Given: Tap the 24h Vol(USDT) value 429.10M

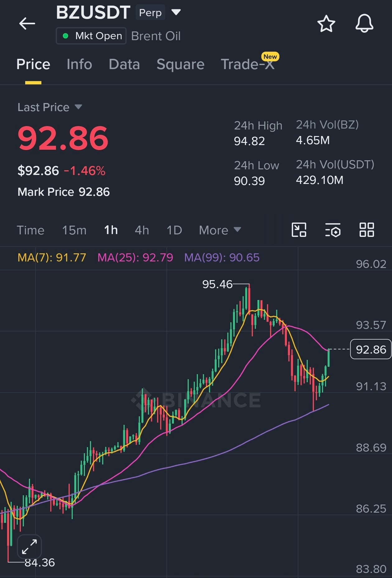Looking at the screenshot, I should (320, 180).
